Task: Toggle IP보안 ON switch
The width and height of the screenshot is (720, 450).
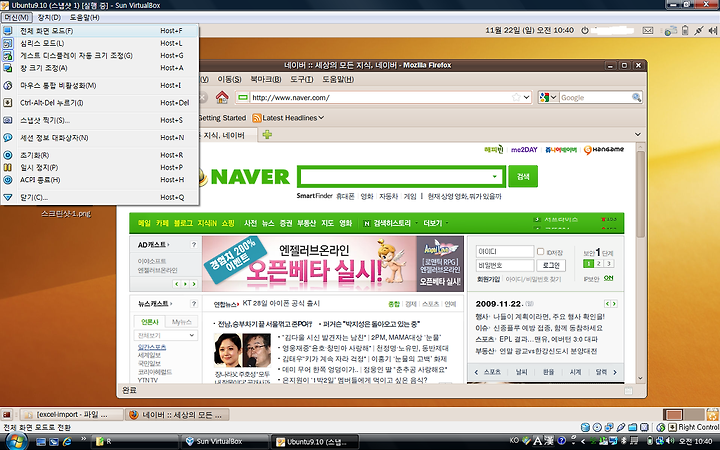Action: coord(608,278)
